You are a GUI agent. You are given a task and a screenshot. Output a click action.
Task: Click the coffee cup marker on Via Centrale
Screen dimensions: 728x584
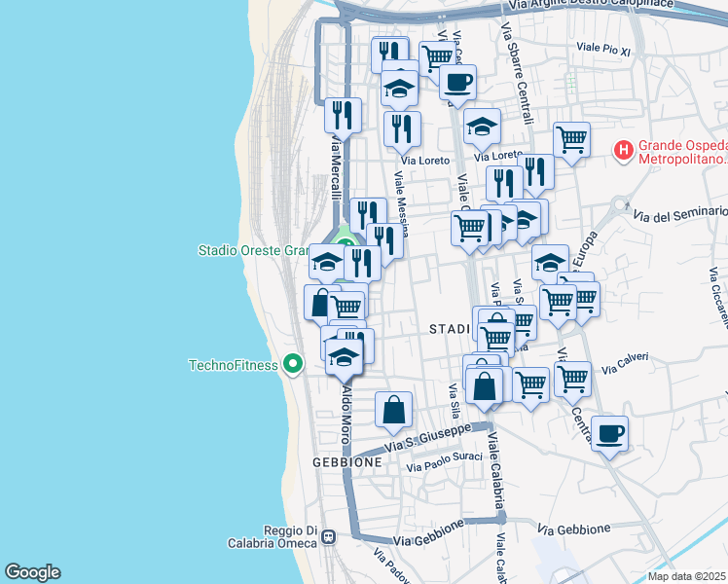click(x=609, y=433)
